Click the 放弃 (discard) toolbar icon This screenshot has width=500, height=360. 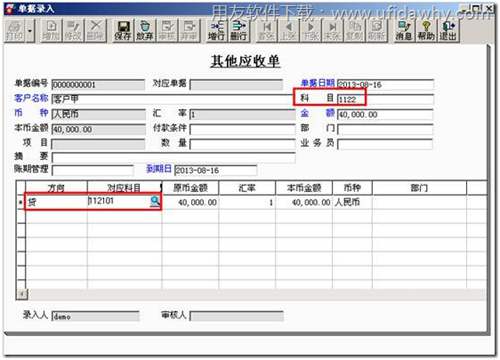[x=145, y=30]
